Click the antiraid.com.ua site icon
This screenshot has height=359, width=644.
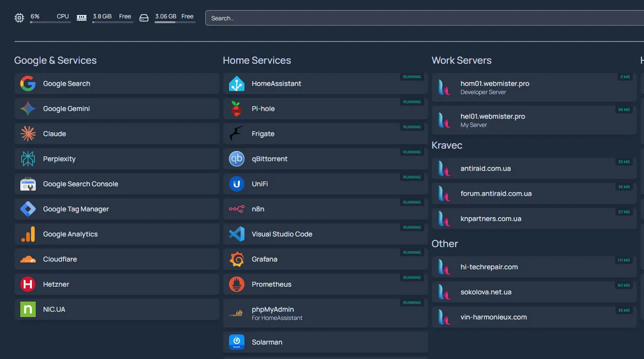[x=444, y=168]
